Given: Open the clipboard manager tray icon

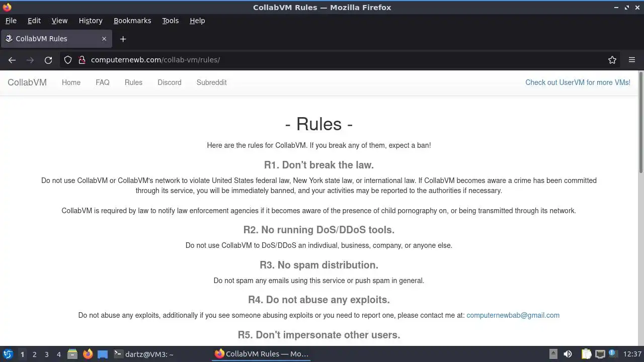Looking at the screenshot, I should click(586, 354).
